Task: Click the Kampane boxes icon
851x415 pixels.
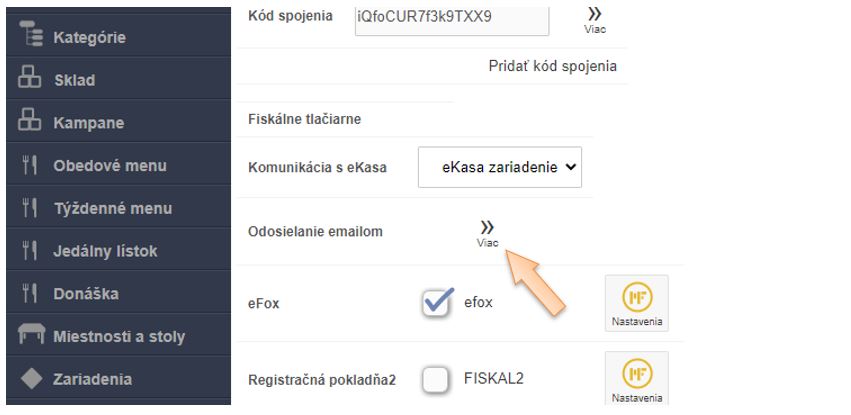Action: coord(30,123)
